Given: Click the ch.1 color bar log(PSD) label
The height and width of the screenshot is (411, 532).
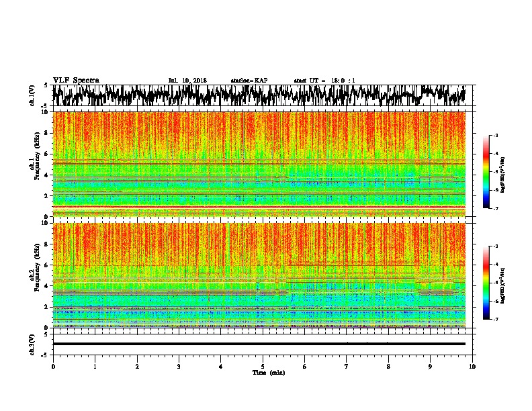Looking at the screenshot, I should [502, 175].
